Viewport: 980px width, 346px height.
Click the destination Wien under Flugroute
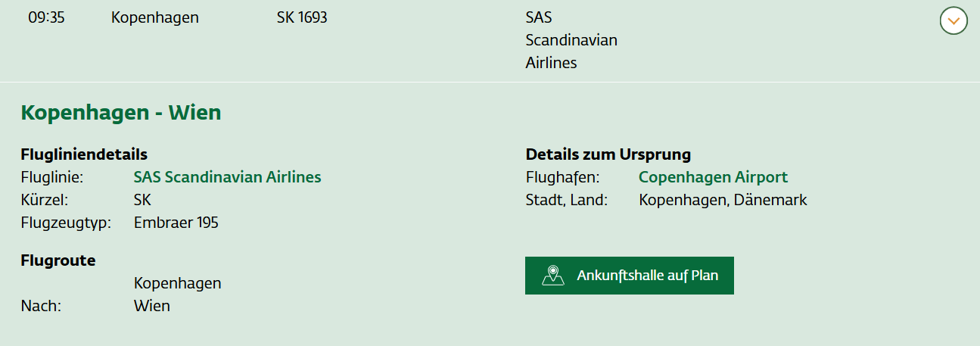pos(151,306)
